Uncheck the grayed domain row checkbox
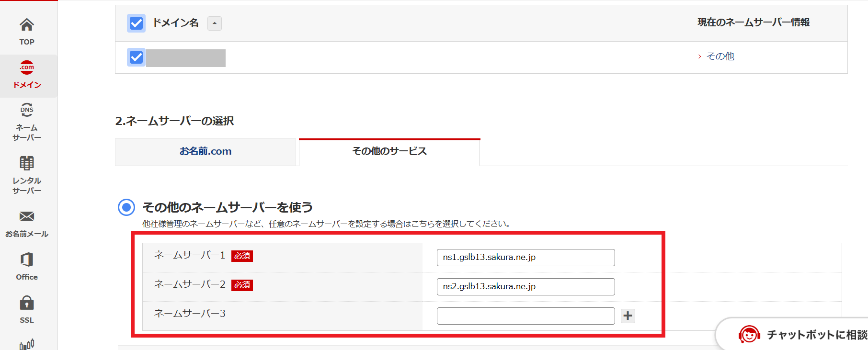 (136, 57)
